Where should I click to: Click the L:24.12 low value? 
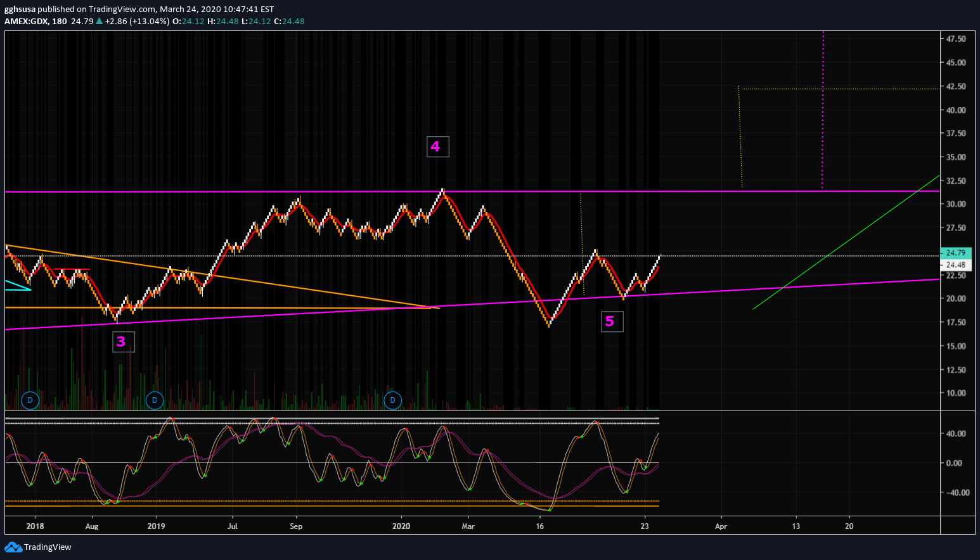[256, 21]
